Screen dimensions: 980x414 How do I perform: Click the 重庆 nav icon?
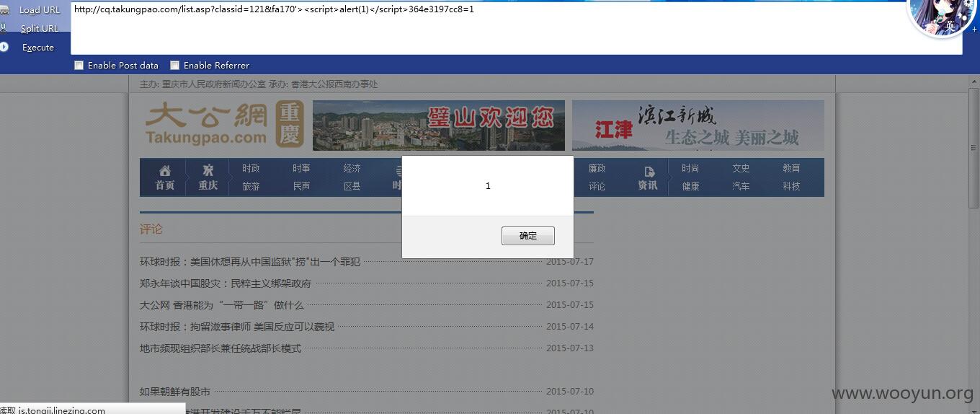[208, 171]
